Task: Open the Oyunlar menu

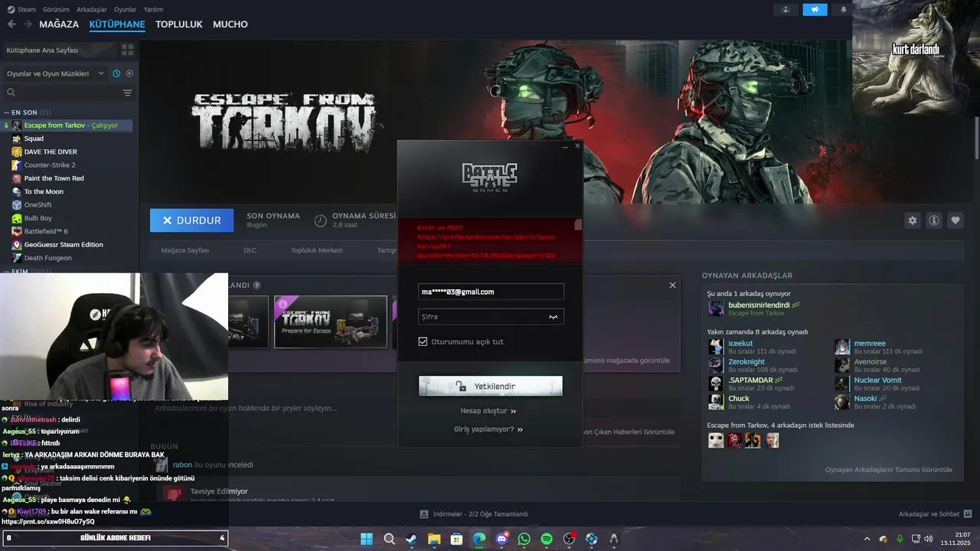Action: (126, 9)
